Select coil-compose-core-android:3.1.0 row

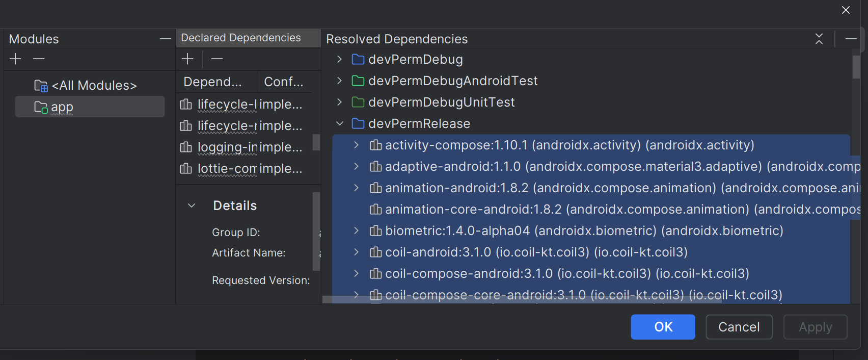[x=591, y=295]
